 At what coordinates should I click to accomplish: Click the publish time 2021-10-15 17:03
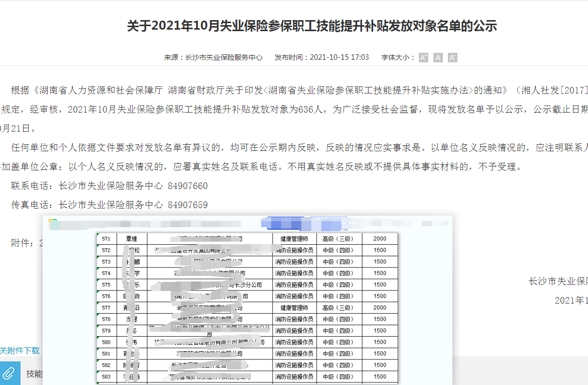click(339, 57)
